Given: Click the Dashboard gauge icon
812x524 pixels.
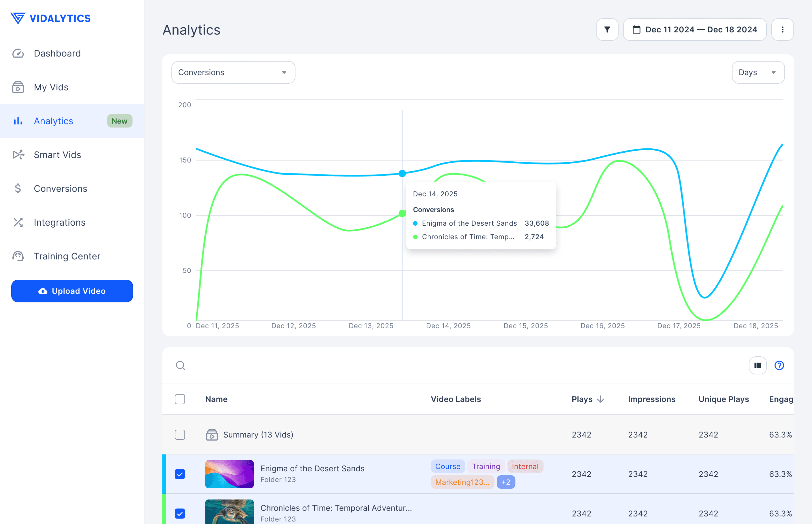Looking at the screenshot, I should click(x=18, y=53).
